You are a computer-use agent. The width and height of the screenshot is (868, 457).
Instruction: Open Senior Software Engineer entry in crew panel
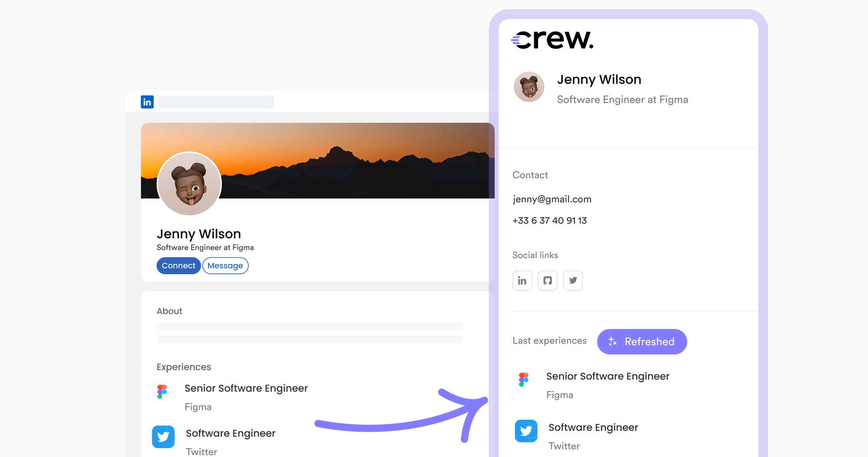608,376
